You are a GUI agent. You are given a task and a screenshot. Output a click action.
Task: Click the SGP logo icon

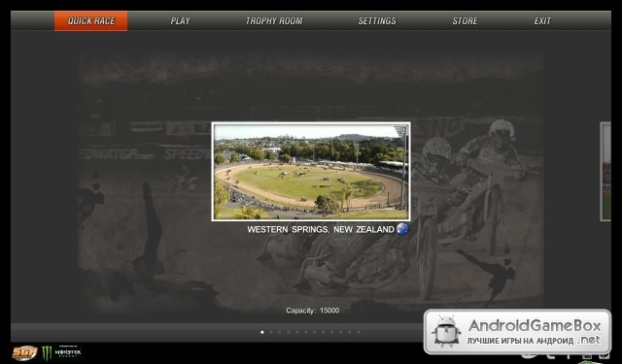24,353
